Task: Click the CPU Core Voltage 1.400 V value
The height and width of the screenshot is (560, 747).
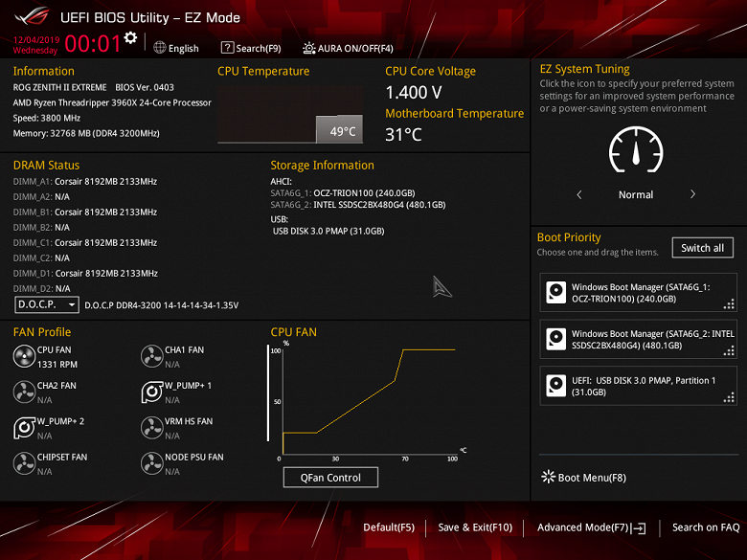Action: [414, 93]
